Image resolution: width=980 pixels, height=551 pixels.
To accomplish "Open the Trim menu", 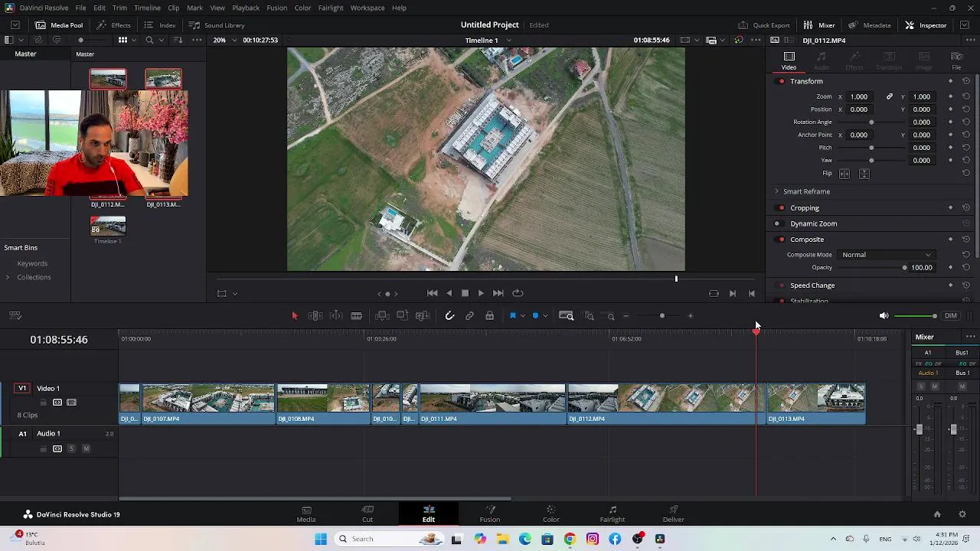I will tap(119, 8).
